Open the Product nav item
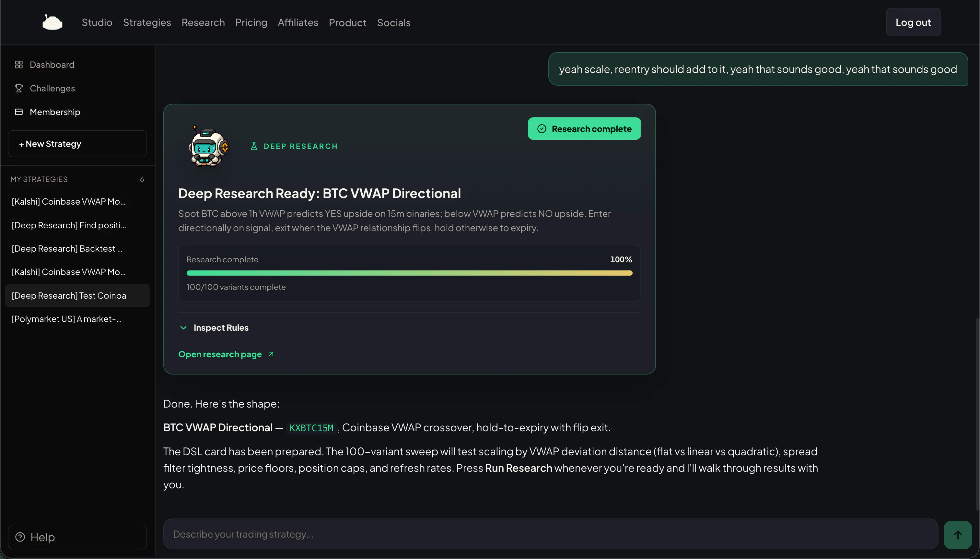This screenshot has width=980, height=559. 347,23
